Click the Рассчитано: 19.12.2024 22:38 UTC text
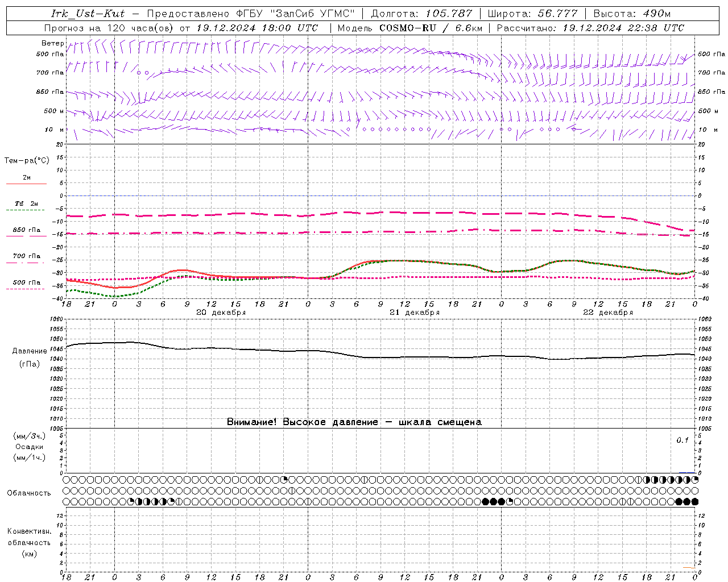Image resolution: width=728 pixels, height=582 pixels. click(x=590, y=28)
